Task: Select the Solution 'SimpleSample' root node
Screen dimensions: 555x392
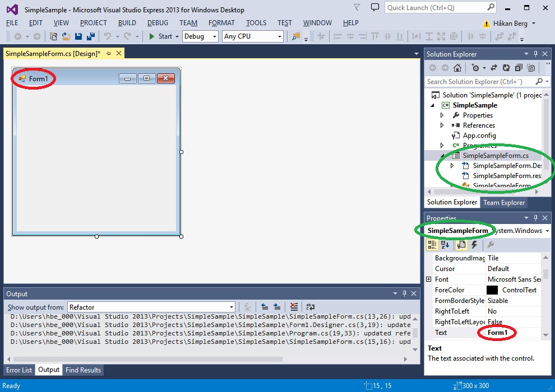Action: (487, 95)
